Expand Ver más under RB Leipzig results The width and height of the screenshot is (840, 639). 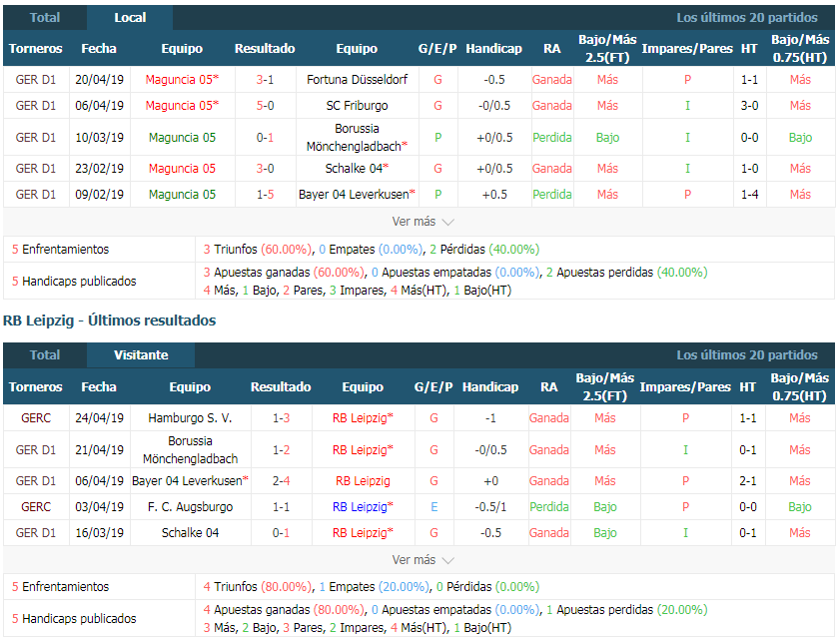[x=422, y=560]
